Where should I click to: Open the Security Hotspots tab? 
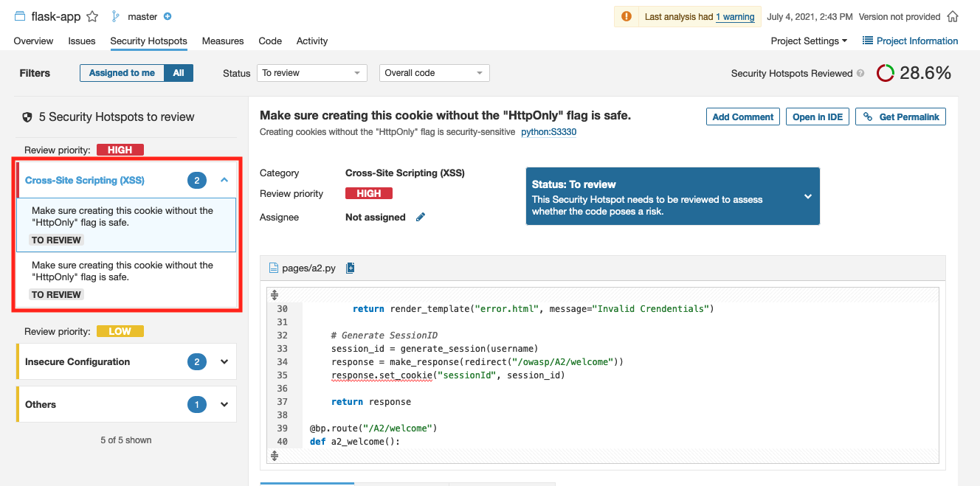click(148, 41)
